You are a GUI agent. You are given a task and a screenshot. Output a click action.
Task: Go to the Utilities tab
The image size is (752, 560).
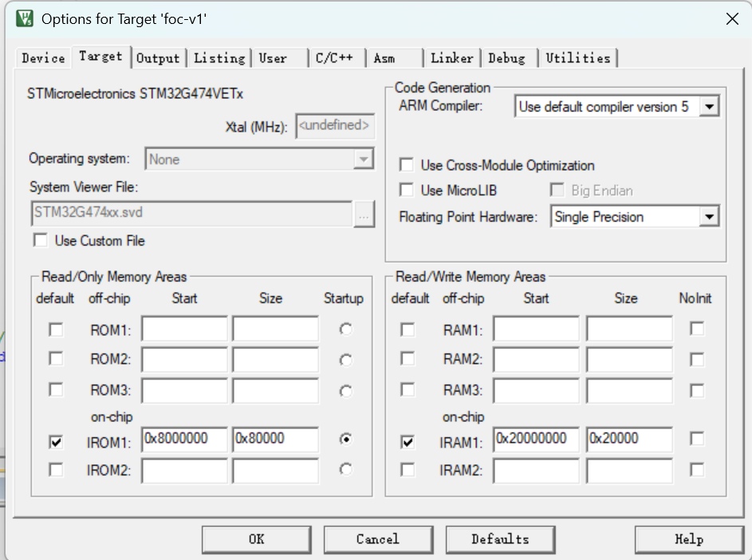pos(578,58)
